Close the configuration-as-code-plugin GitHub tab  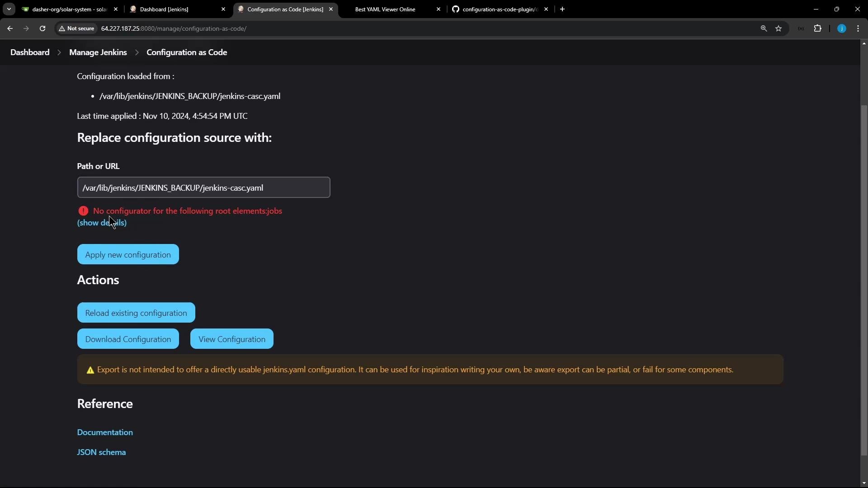click(x=546, y=9)
